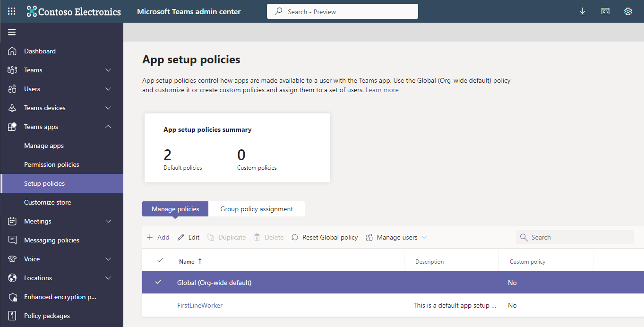The height and width of the screenshot is (327, 644).
Task: Click the No value in Global row
Action: click(x=512, y=283)
